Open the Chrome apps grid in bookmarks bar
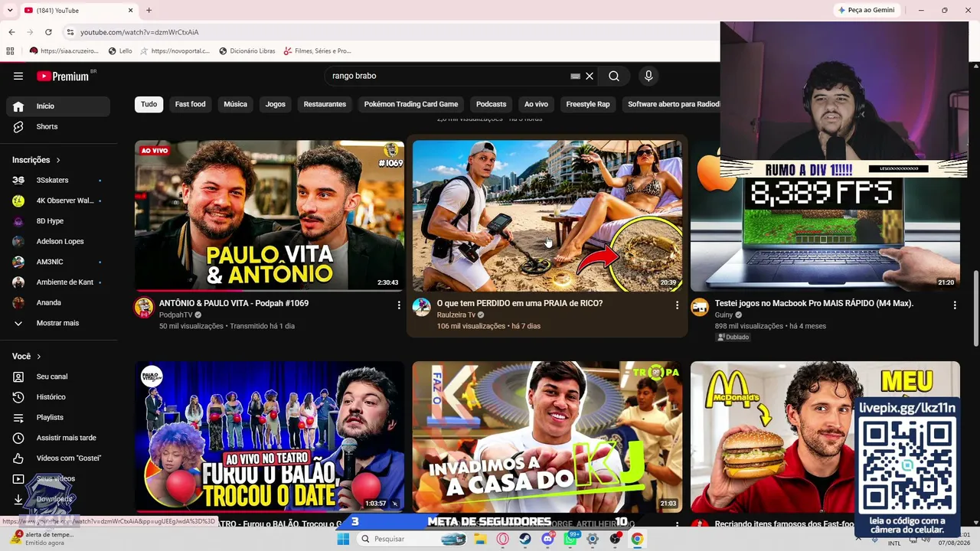This screenshot has height=551, width=980. coord(10,51)
